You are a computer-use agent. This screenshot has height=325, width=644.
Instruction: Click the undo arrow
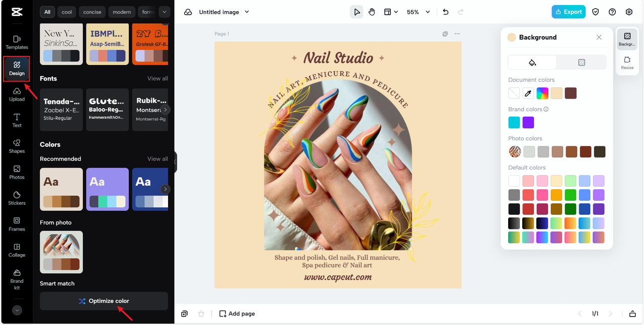[x=446, y=12]
